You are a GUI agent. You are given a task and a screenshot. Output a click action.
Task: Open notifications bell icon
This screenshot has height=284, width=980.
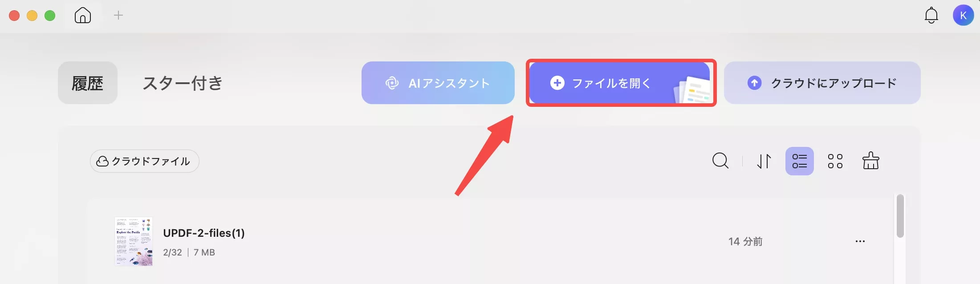931,16
